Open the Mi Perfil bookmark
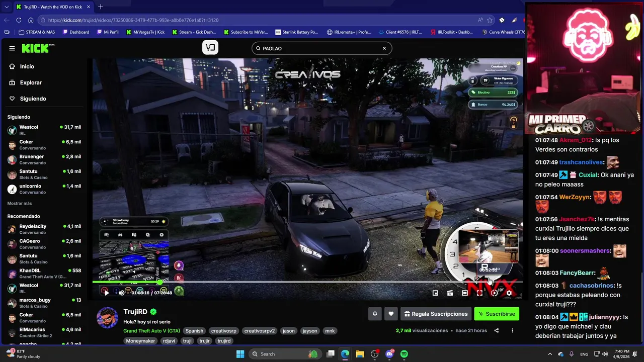Screen dimensions: 644x362 click(x=108, y=32)
